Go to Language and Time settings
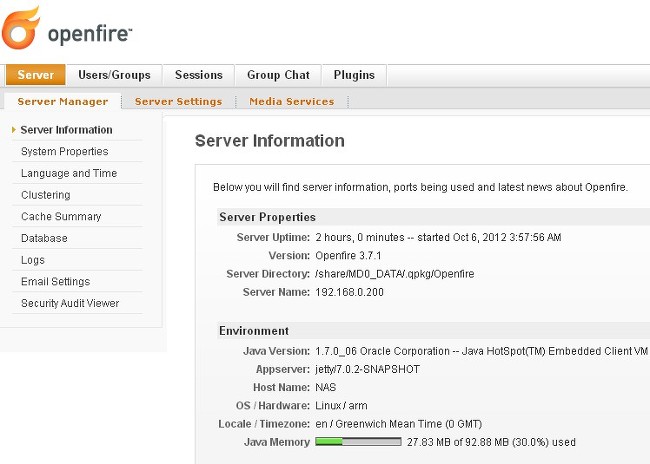Screen dimensions: 650x464 (69, 173)
